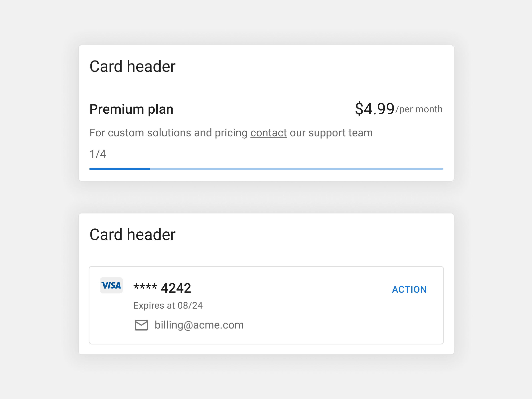Click the custom solutions and pricing text
The height and width of the screenshot is (399, 532).
point(168,133)
